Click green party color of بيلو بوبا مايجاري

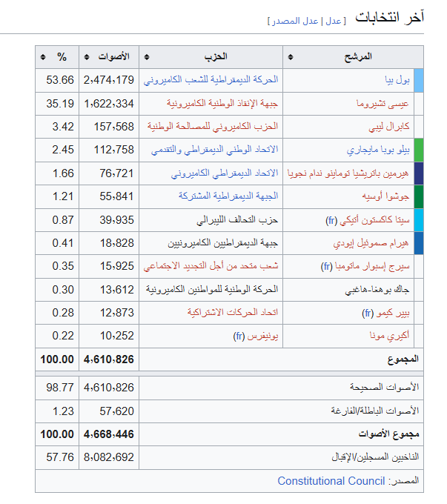pos(419,150)
